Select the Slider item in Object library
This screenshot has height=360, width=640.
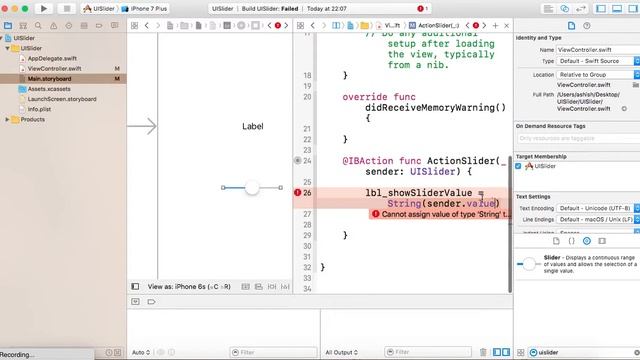tap(576, 264)
